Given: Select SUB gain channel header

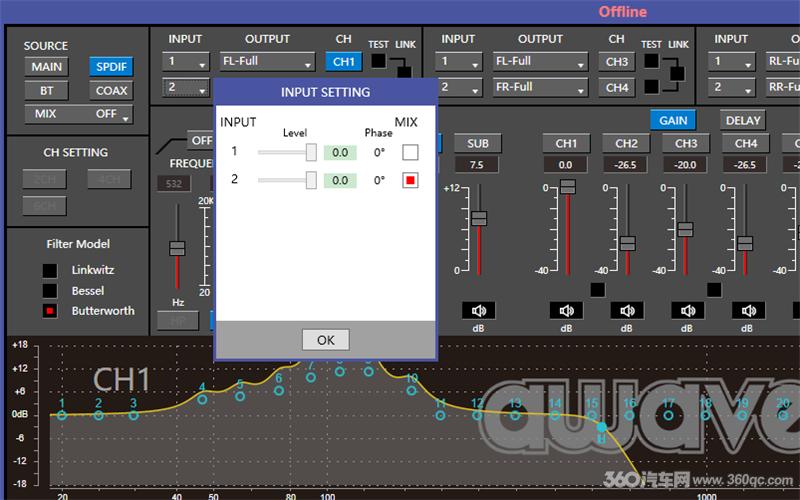Looking at the screenshot, I should click(x=478, y=143).
